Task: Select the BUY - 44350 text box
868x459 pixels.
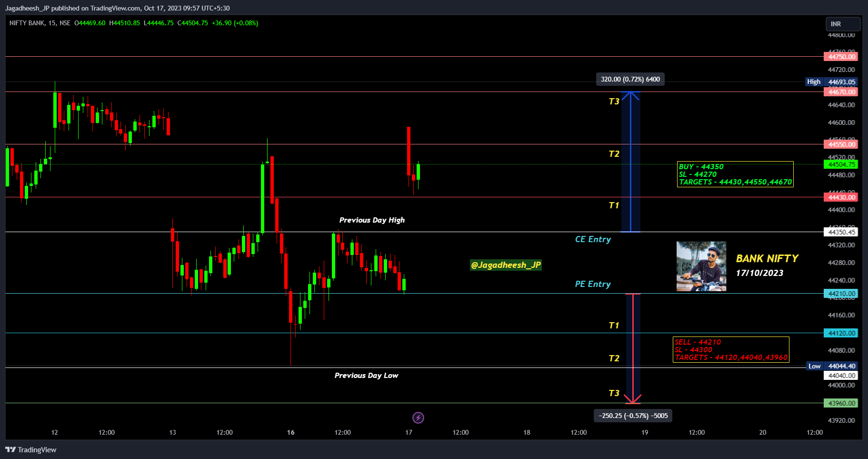Action: pos(735,174)
